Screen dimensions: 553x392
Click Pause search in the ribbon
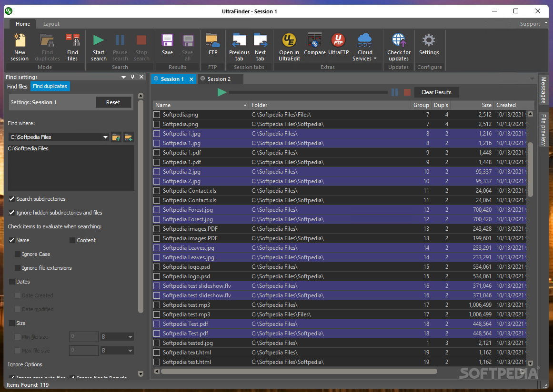click(120, 48)
